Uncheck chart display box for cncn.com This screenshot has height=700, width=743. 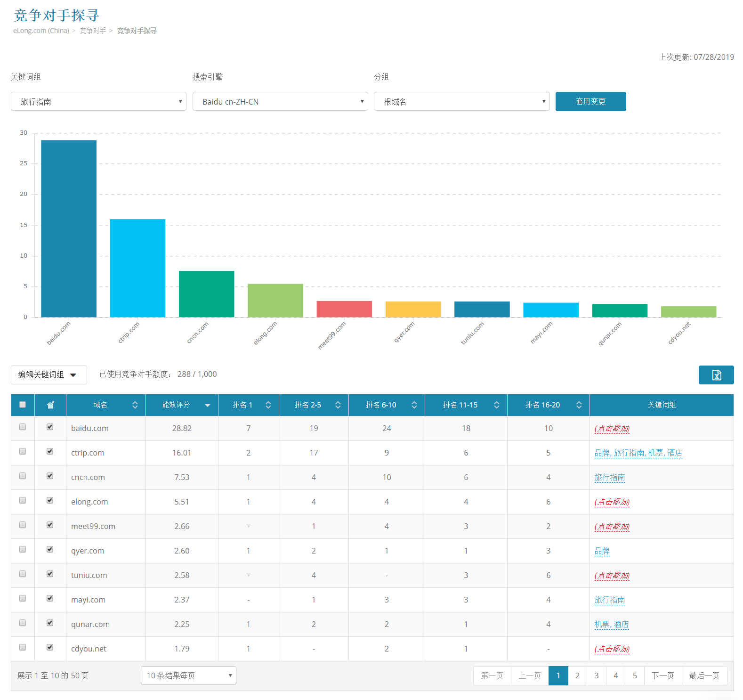click(50, 476)
